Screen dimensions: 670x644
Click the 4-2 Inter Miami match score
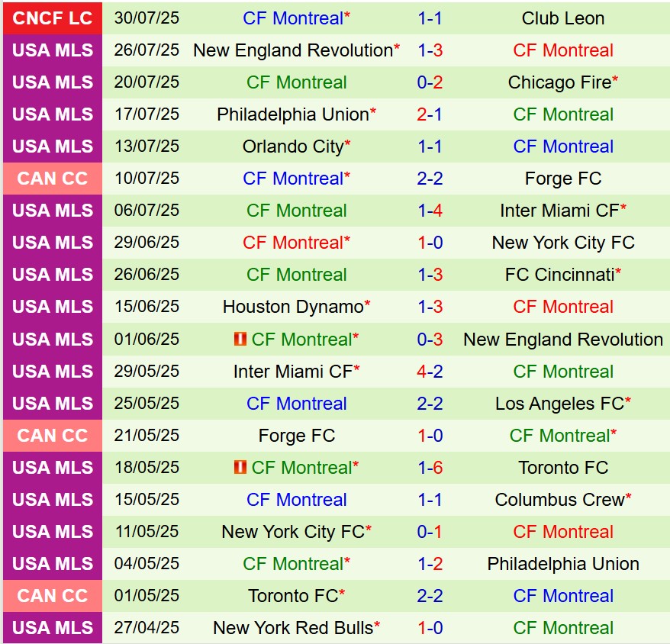pos(430,372)
